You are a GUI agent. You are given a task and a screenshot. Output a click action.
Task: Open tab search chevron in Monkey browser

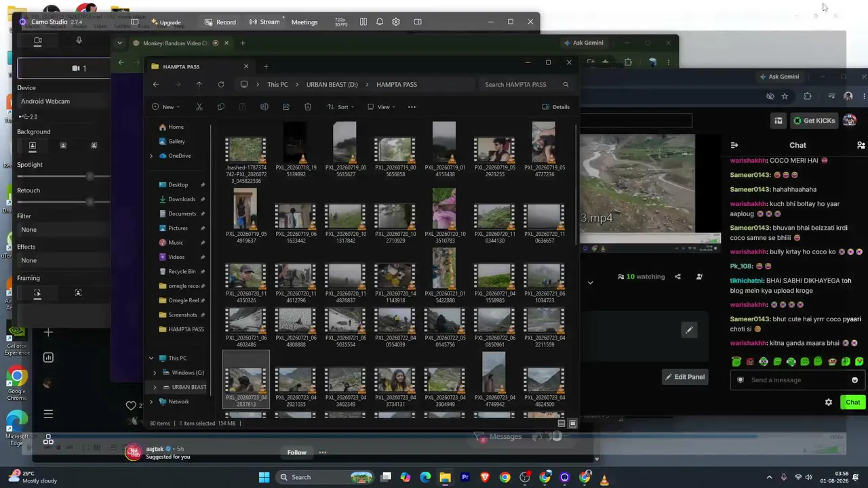[x=119, y=43]
